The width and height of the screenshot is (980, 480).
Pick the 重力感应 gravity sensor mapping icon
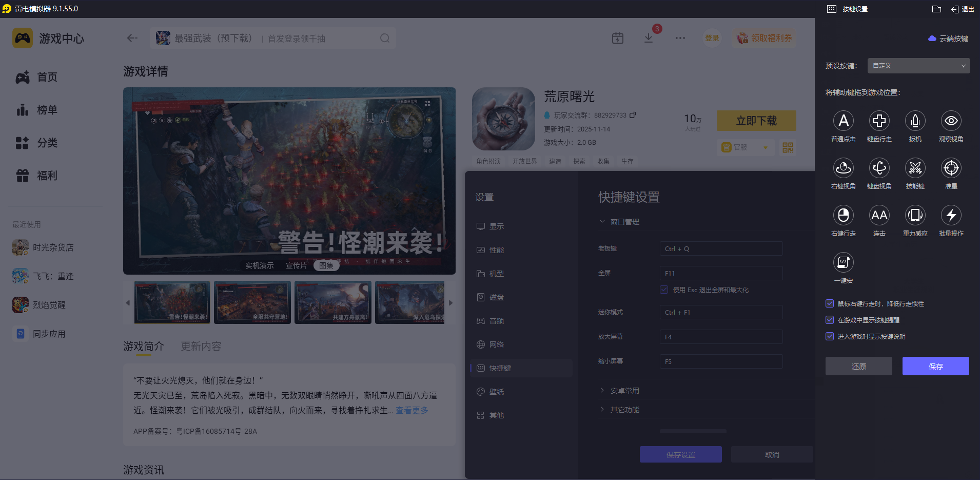(915, 216)
